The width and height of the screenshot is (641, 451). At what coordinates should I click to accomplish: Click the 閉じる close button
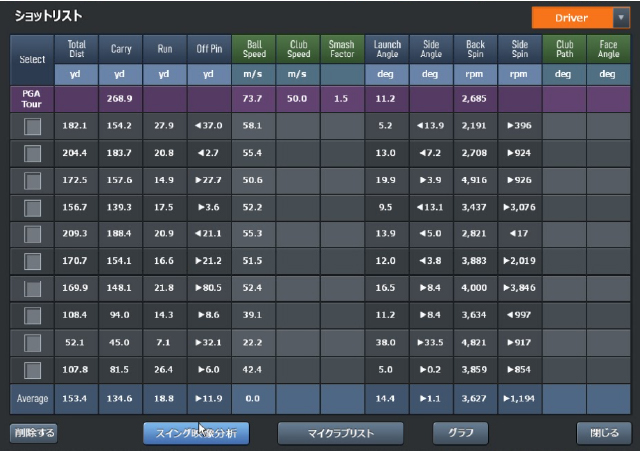point(605,434)
